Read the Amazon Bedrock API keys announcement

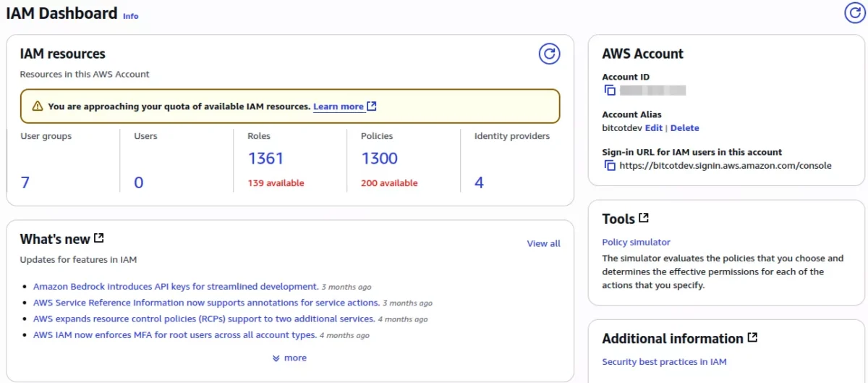tap(176, 287)
